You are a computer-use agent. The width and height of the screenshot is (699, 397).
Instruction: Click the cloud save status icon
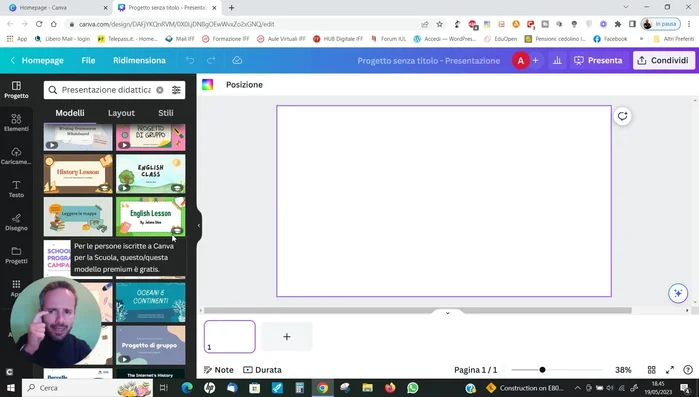tap(237, 60)
